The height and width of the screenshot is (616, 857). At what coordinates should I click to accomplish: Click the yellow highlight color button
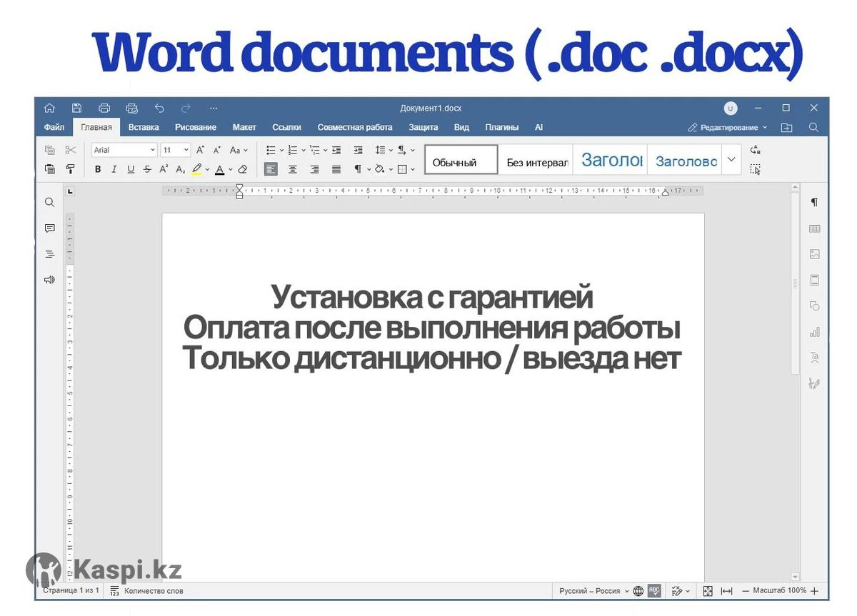pyautogui.click(x=196, y=169)
